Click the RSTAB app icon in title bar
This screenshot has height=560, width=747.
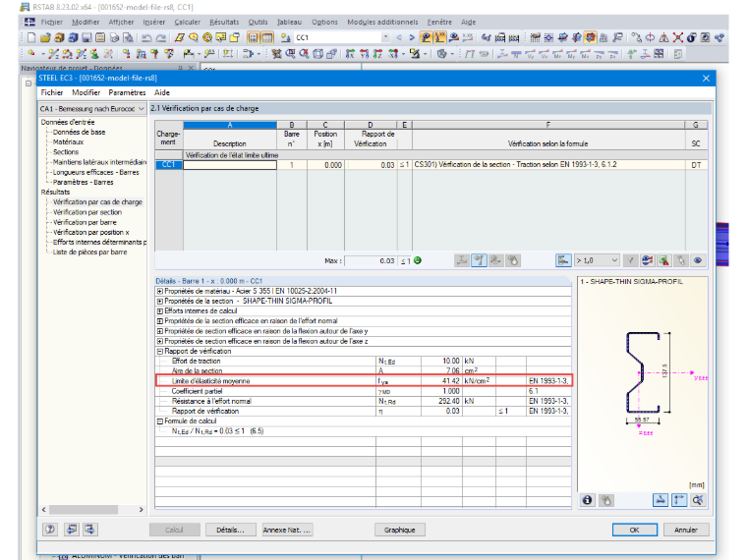25,7
